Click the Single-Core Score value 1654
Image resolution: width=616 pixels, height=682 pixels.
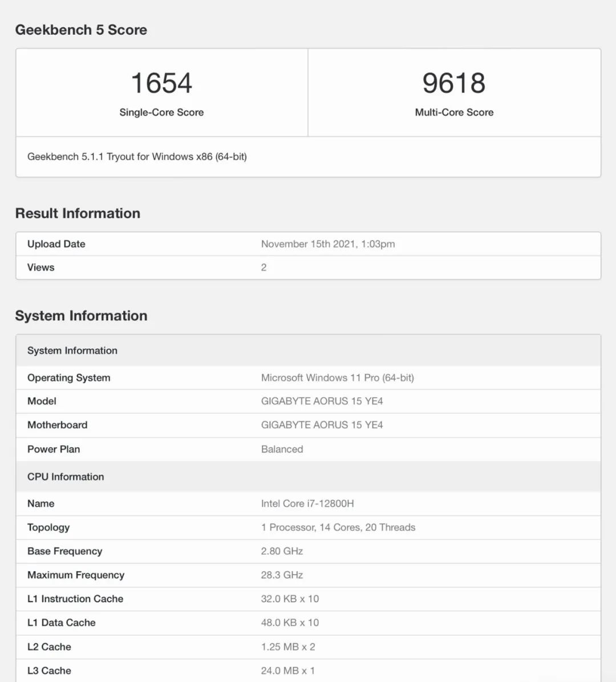click(161, 83)
